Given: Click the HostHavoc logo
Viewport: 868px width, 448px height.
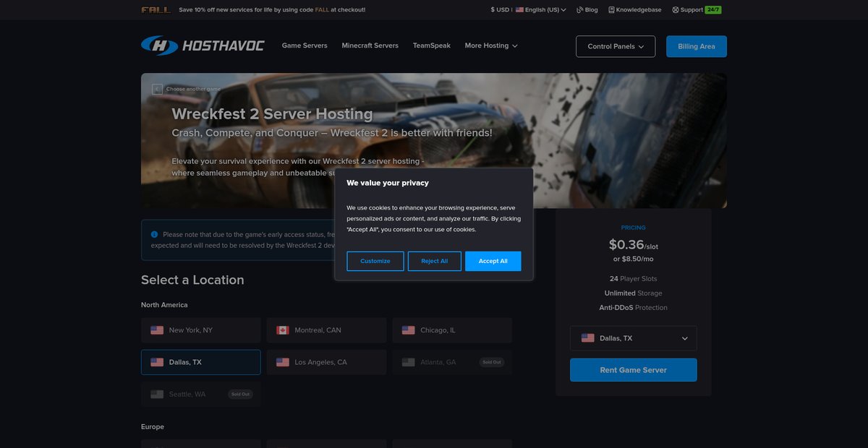Looking at the screenshot, I should pyautogui.click(x=203, y=46).
